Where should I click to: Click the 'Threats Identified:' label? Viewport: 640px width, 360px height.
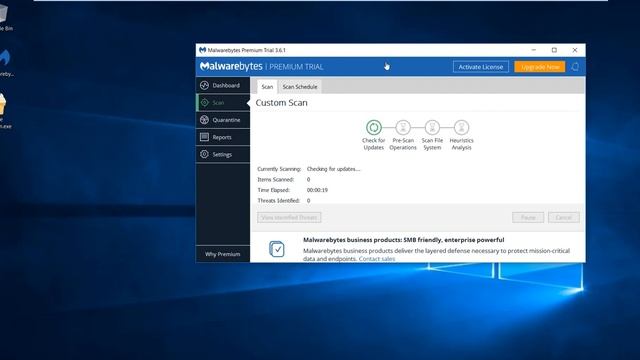click(279, 201)
